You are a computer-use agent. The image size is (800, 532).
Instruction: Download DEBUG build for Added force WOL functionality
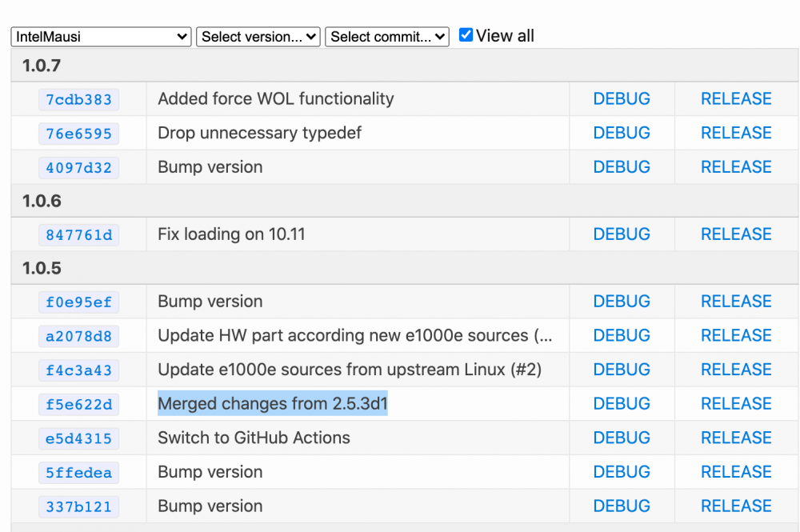[622, 99]
